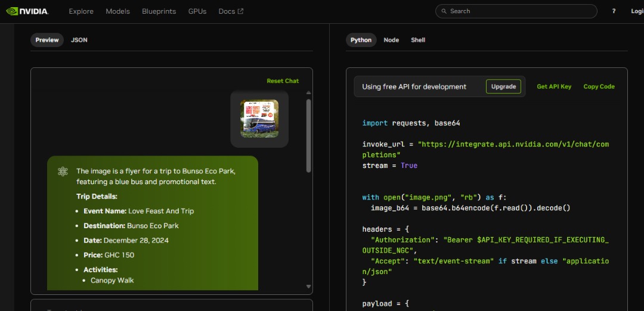Click the chat scrollbar thumb
Screen dimensions: 644x311
pos(308,135)
